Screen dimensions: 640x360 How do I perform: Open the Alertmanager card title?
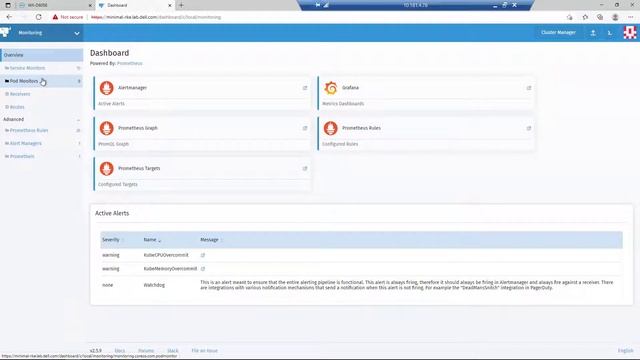132,88
